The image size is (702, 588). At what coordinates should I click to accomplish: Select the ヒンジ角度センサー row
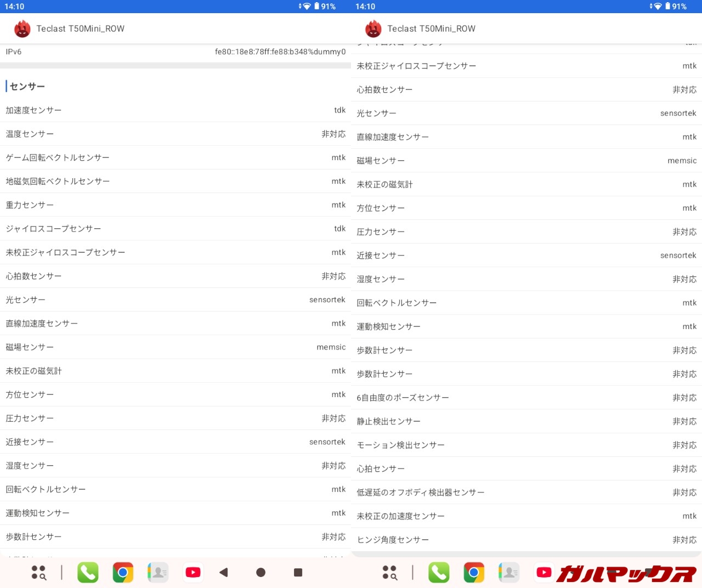point(526,540)
